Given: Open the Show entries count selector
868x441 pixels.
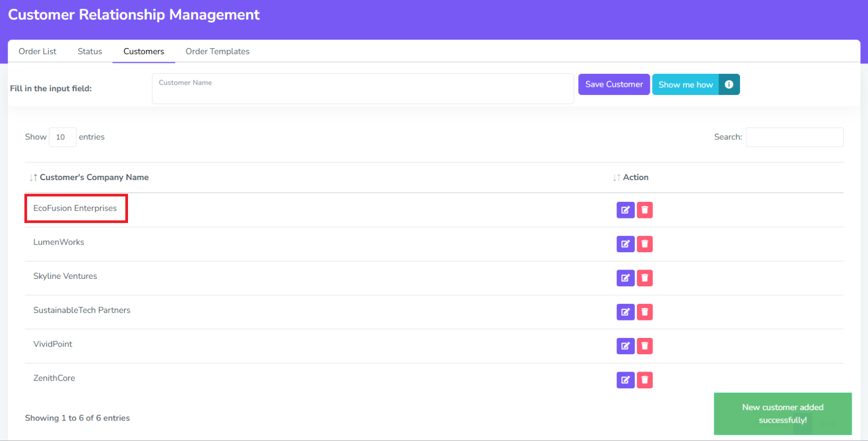Looking at the screenshot, I should pyautogui.click(x=62, y=137).
